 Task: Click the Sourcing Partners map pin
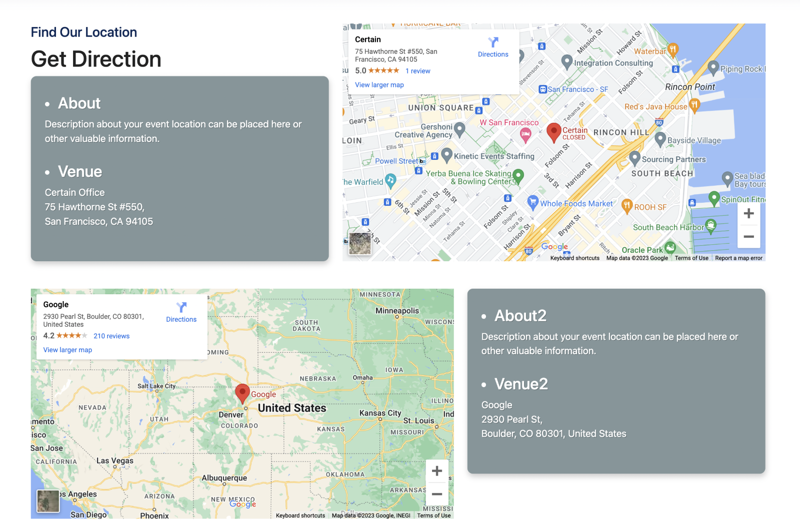click(634, 158)
